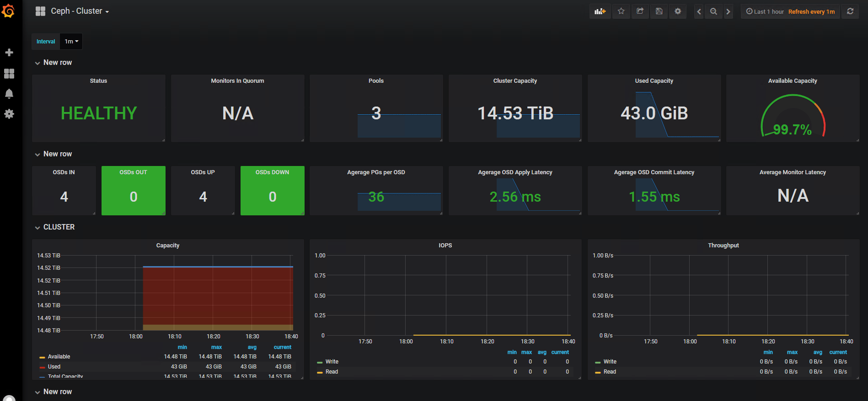Expand the bottom New row section

click(54, 392)
